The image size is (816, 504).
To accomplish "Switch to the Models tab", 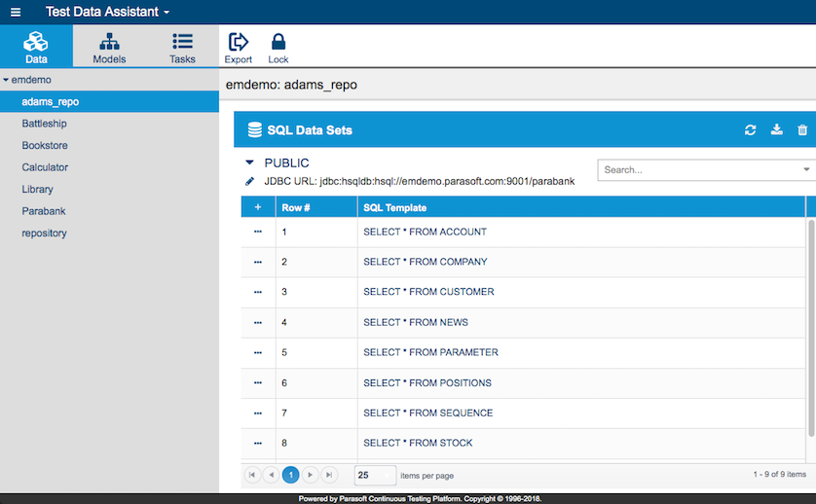I will coord(109,47).
